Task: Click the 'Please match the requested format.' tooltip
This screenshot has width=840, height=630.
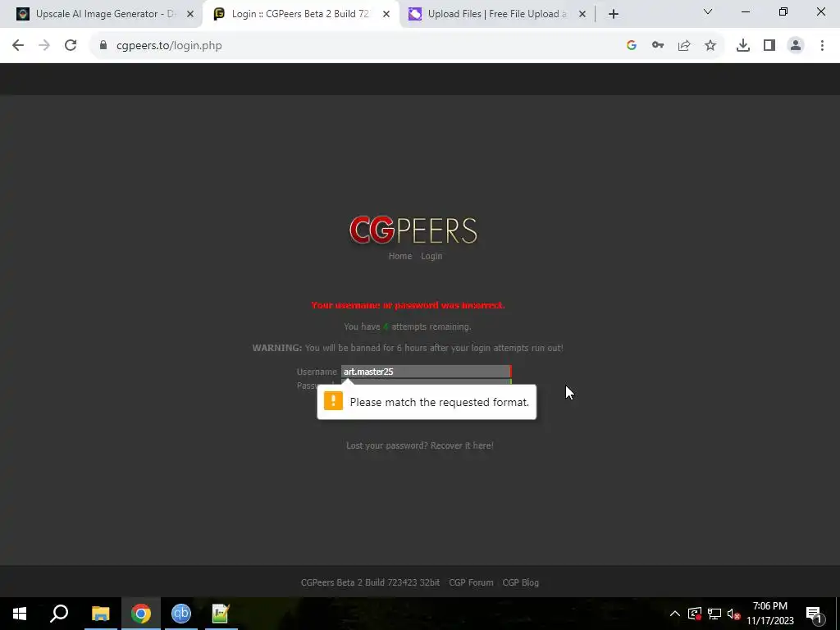Action: (x=427, y=402)
